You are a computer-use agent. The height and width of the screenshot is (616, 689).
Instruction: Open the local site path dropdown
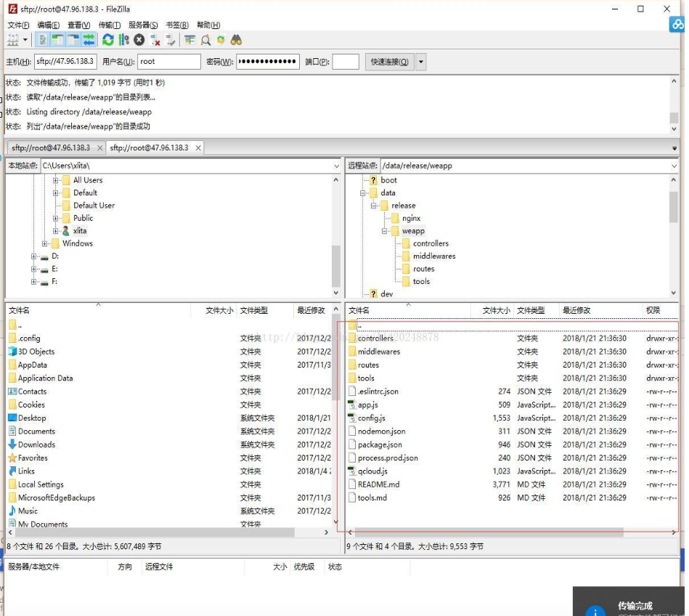337,166
